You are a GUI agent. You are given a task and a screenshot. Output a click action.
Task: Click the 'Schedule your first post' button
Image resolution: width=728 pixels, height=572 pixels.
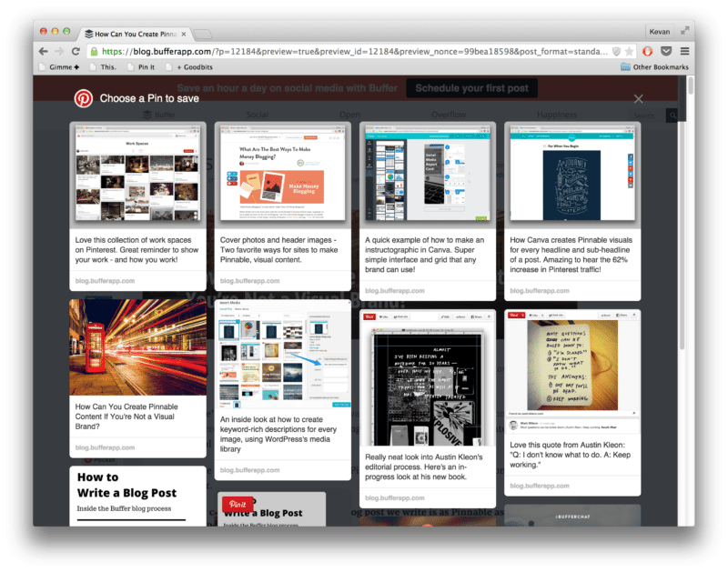click(x=470, y=88)
